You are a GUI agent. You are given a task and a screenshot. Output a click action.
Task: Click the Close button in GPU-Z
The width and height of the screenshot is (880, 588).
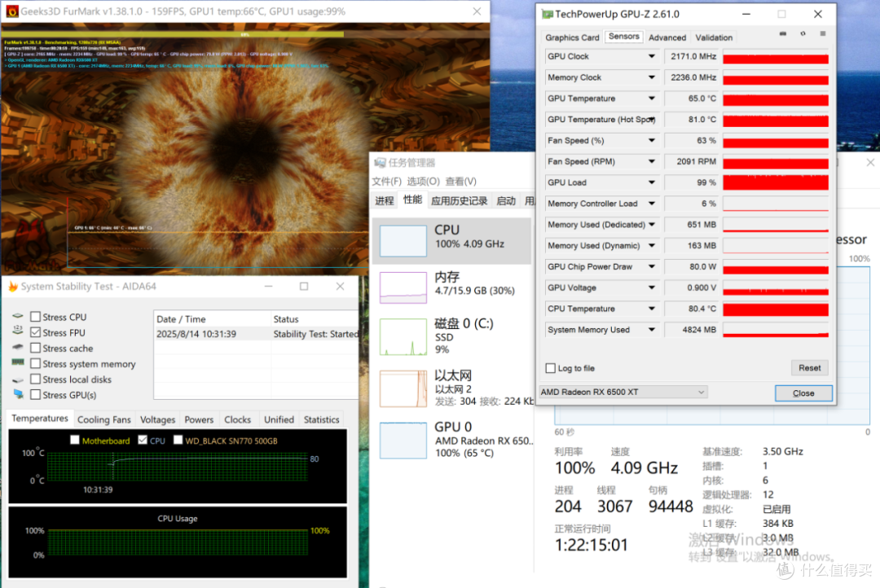[803, 393]
